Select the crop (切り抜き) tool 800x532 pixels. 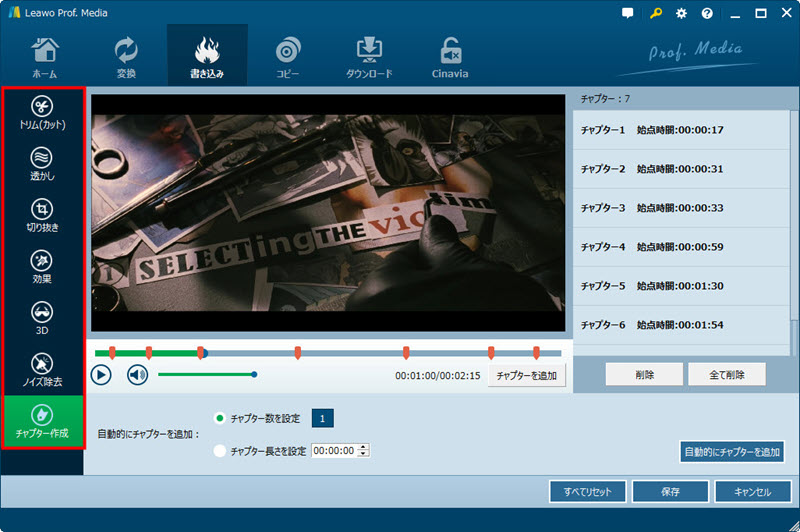tap(42, 217)
